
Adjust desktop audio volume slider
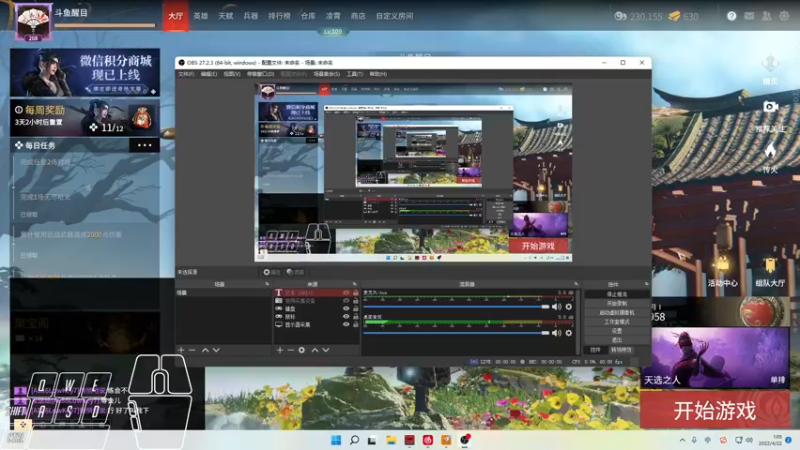(x=456, y=333)
